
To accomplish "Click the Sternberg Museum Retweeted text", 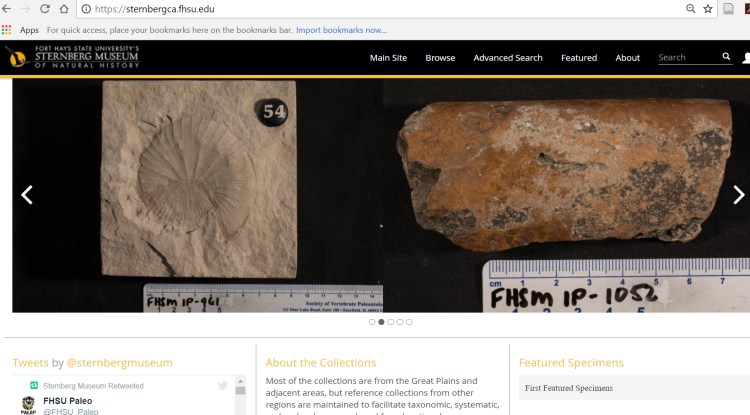I will (x=93, y=386).
